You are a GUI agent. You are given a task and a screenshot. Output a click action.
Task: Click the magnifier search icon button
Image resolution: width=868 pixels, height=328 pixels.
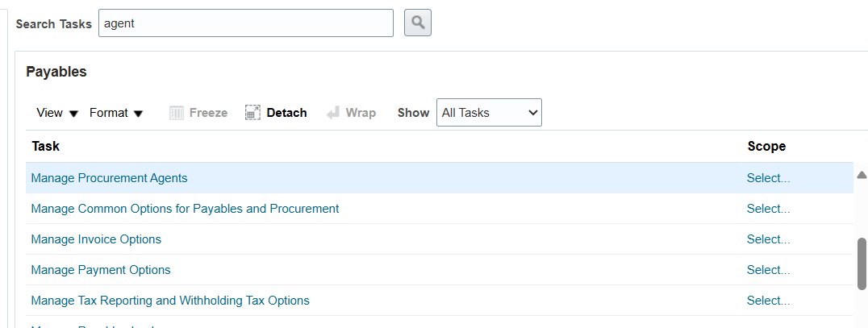[418, 23]
